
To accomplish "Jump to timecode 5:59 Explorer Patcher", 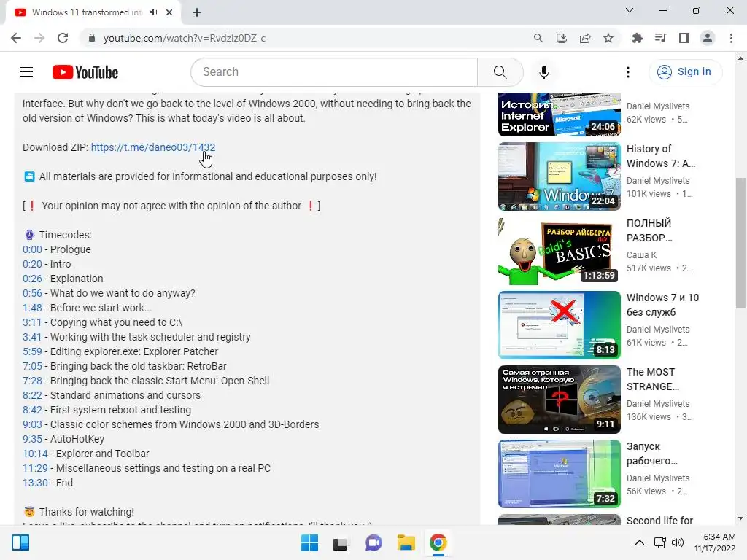I will coord(32,351).
